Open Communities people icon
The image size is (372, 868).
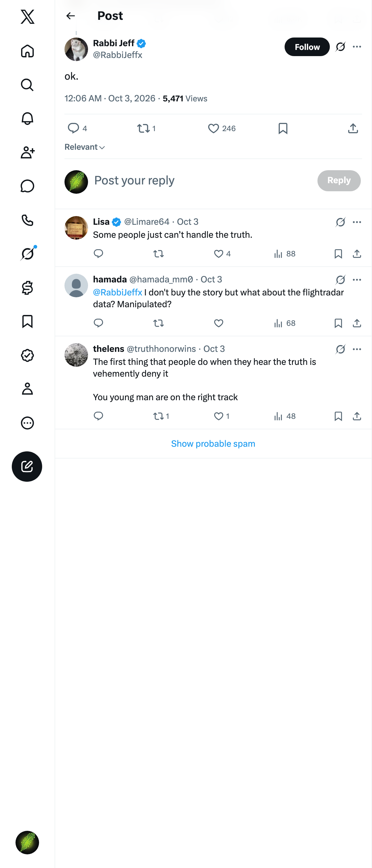27,152
